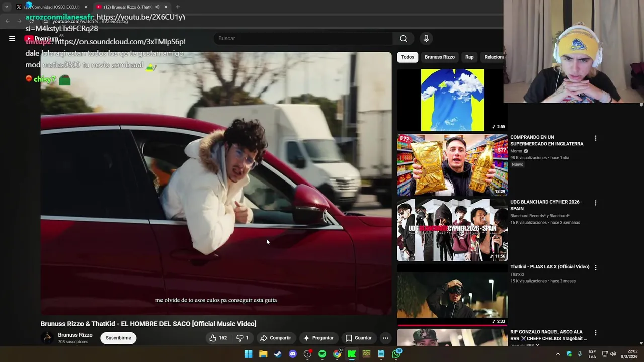This screenshot has height=362, width=644.
Task: Switch to Comunidad JOSEO X tab
Action: click(51, 7)
